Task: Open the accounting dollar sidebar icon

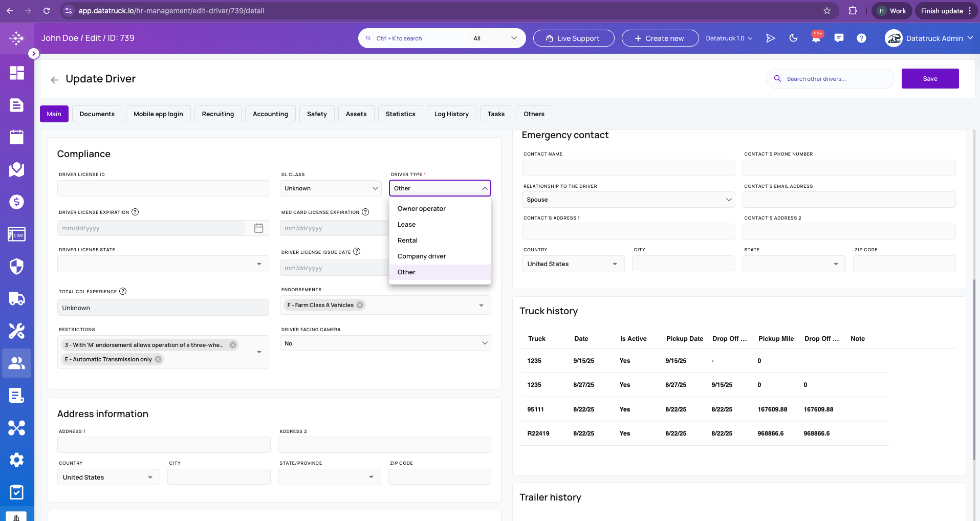Action: [17, 202]
